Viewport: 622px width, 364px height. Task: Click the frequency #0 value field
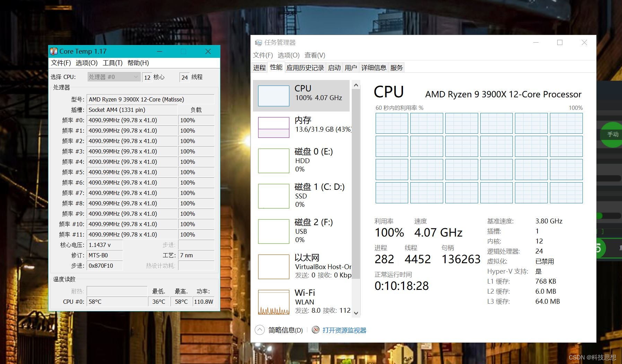[x=132, y=120]
